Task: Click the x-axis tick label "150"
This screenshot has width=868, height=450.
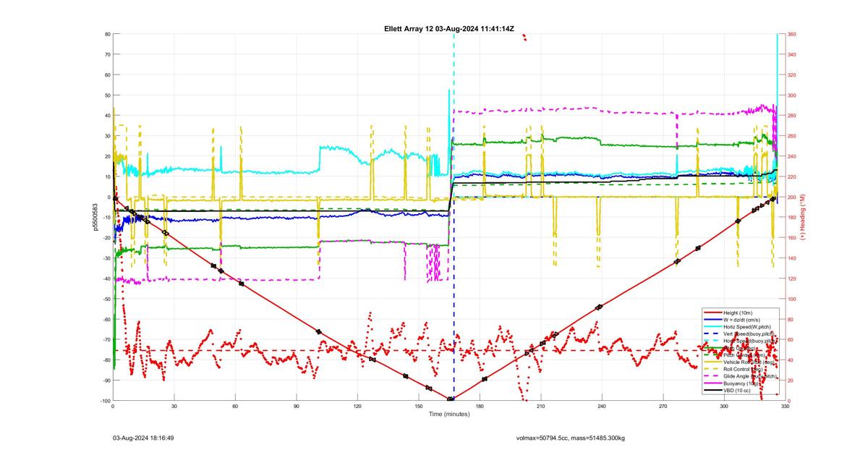Action: [418, 407]
